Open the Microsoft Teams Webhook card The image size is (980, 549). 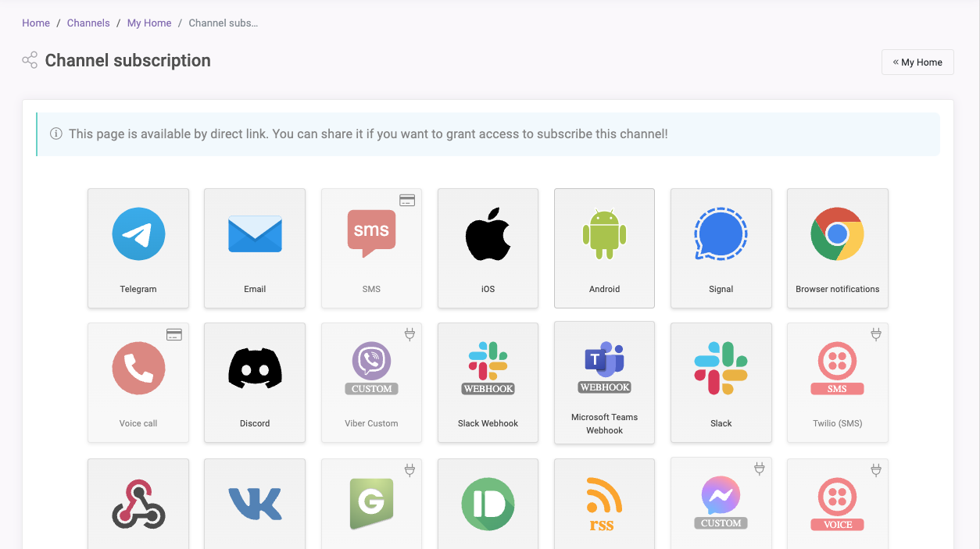click(x=604, y=383)
